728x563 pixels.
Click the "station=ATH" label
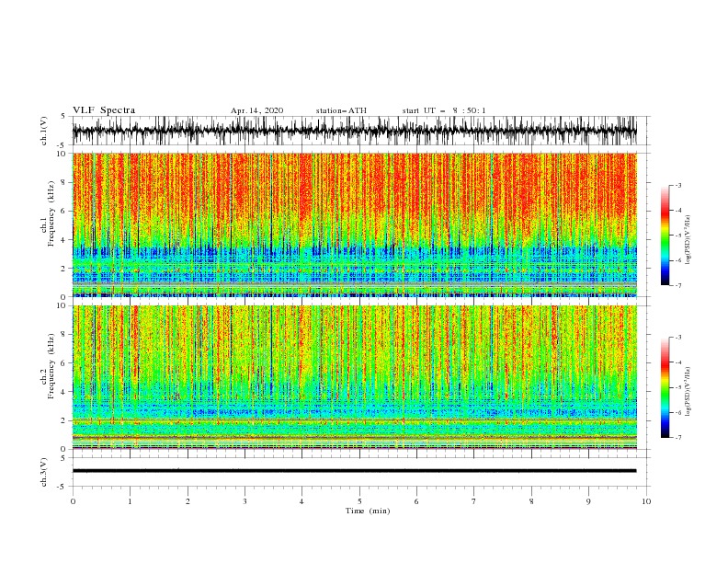[341, 110]
